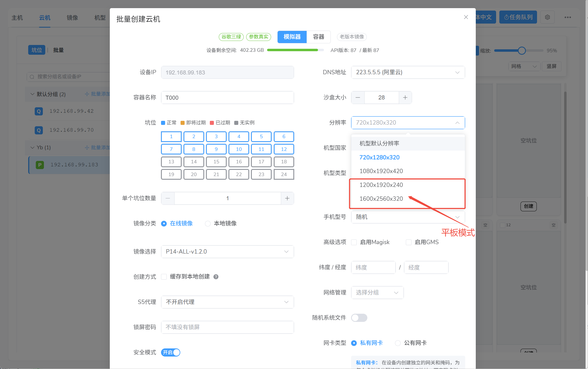Click the plus stepper for 沙盒大小
The width and height of the screenshot is (588, 369).
[405, 98]
